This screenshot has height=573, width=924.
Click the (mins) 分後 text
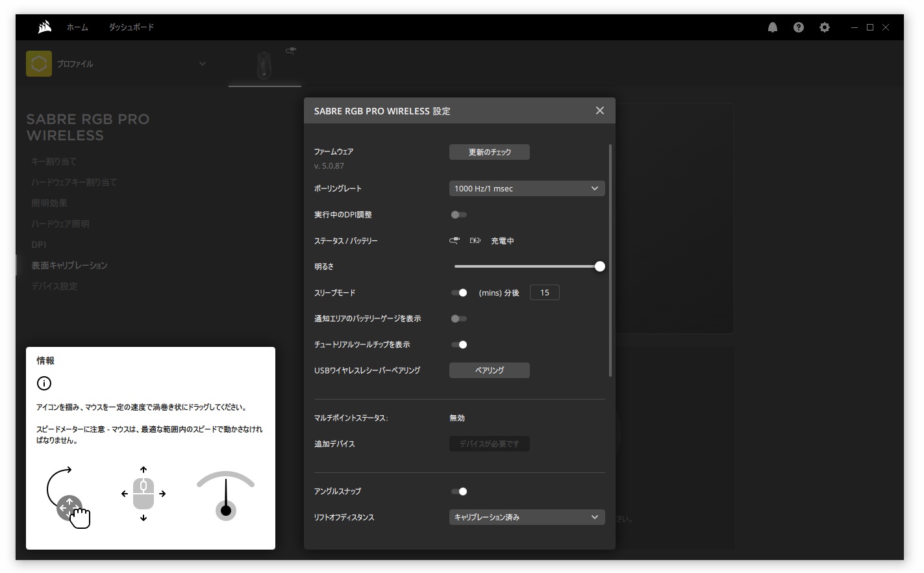[x=499, y=293]
